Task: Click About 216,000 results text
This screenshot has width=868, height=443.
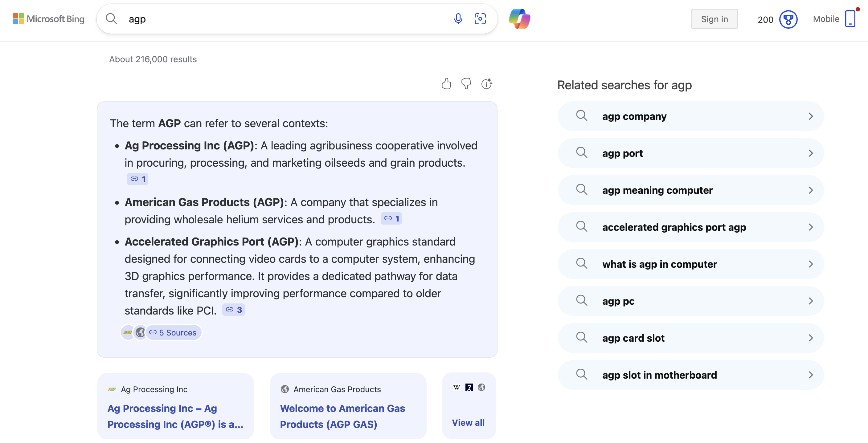Action: (x=153, y=59)
